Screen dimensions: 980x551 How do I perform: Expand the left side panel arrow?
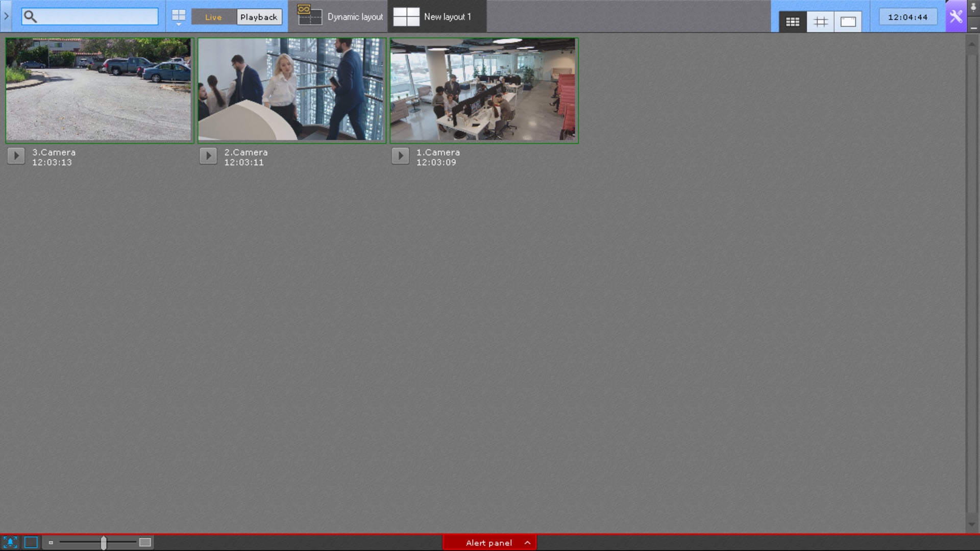pyautogui.click(x=6, y=16)
